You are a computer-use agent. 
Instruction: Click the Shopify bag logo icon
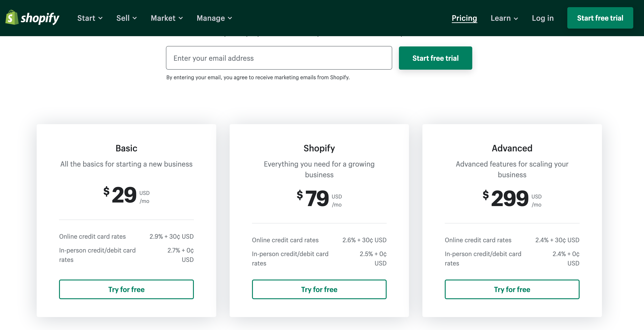click(12, 17)
